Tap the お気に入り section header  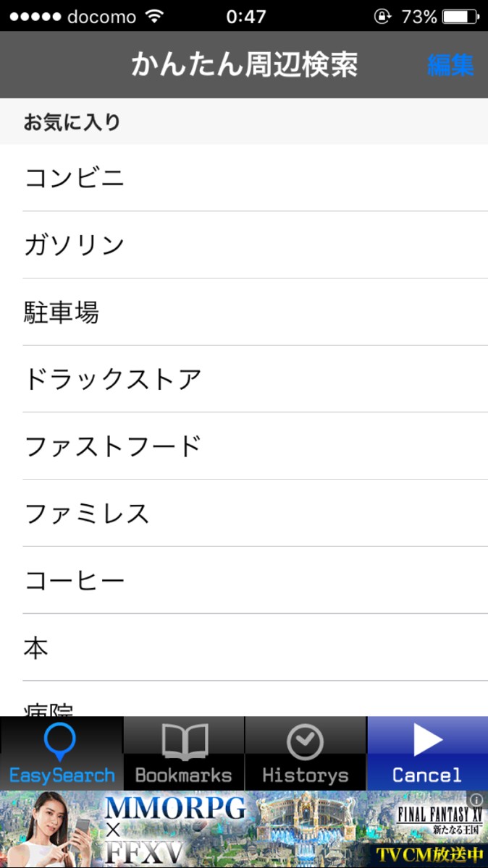click(72, 122)
